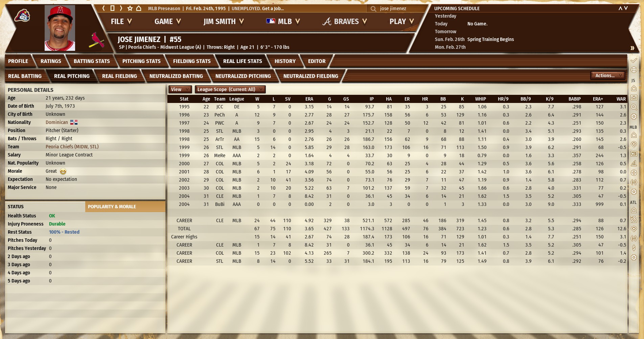Screen dimensions: 644x339
Task: Open the PLAY menu
Action: (401, 22)
